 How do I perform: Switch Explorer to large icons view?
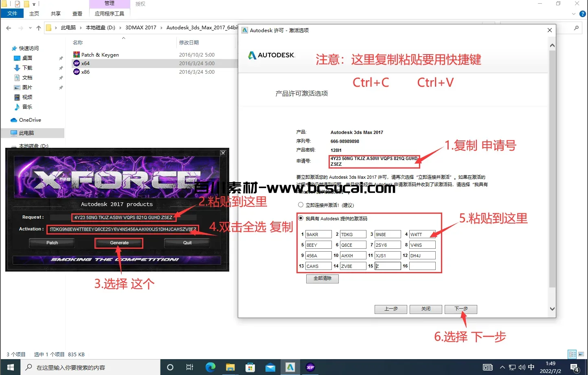[x=581, y=354]
